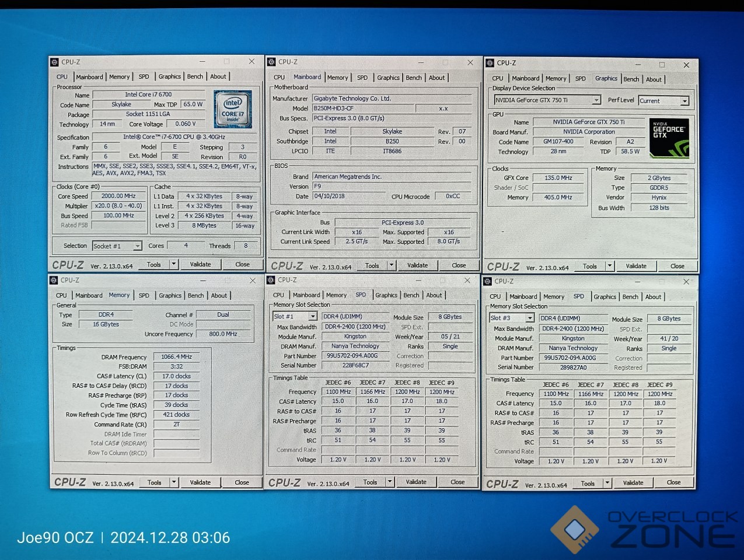
Task: Click the BIOS date 04/10/2018 field
Action: [x=348, y=197]
